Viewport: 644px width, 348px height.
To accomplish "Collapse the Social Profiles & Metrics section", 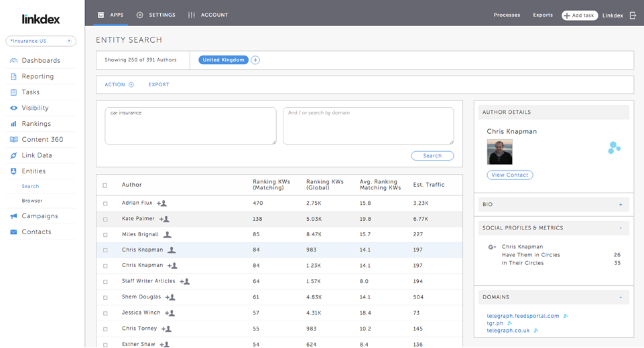I will click(x=621, y=228).
